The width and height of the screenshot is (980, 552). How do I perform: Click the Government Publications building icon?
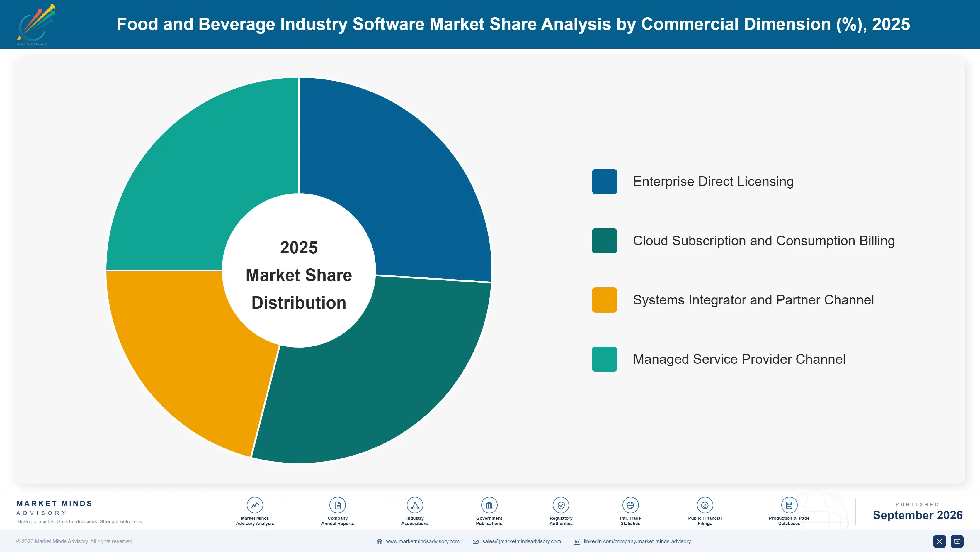[489, 505]
